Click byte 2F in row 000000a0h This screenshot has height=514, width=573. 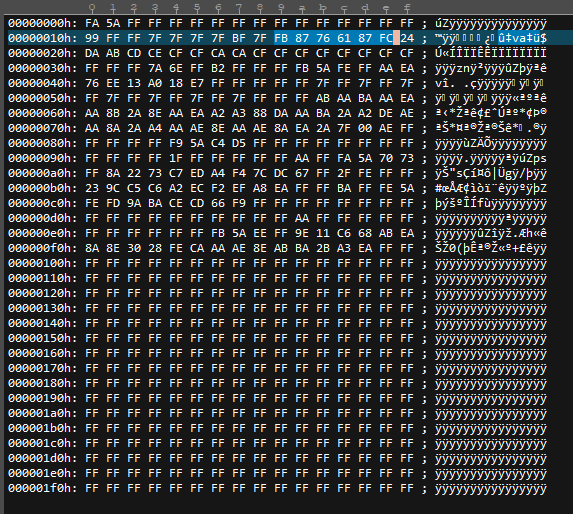(344, 173)
